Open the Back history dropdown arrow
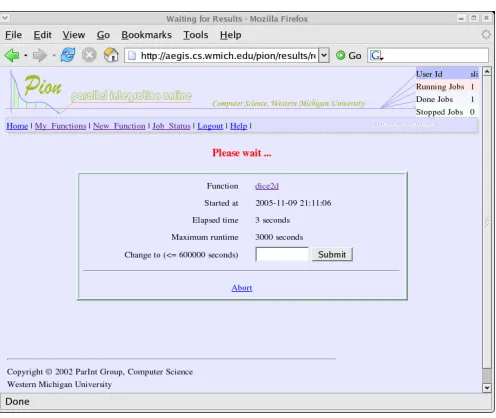This screenshot has height=418, width=496. (x=26, y=56)
